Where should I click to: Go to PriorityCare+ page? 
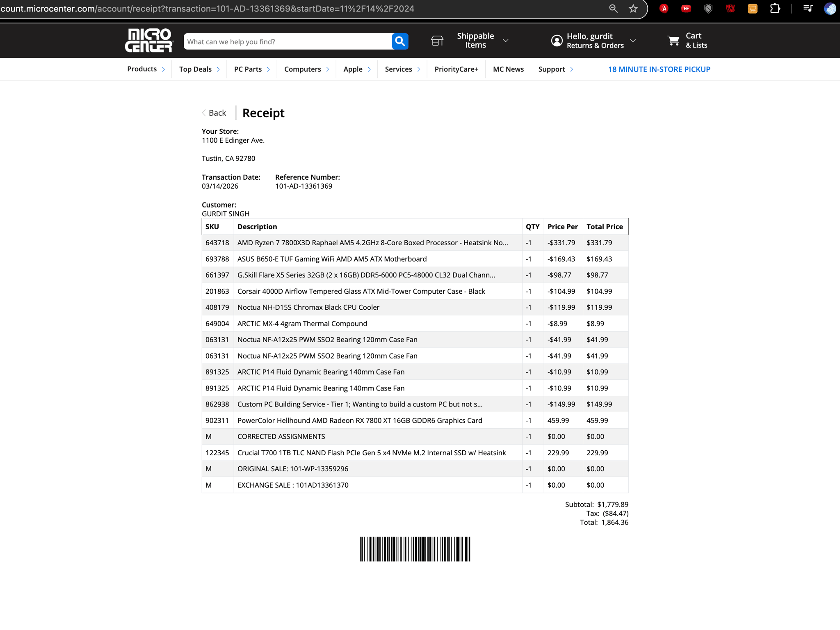click(457, 69)
